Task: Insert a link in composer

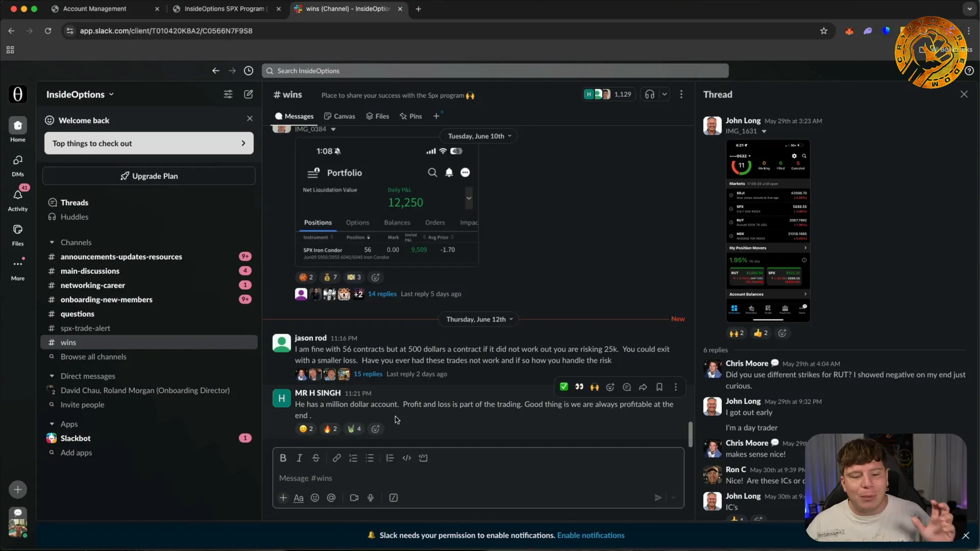Action: [x=337, y=458]
